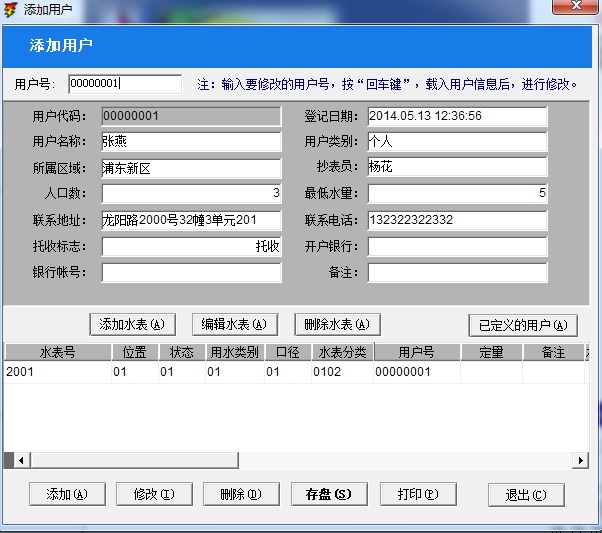Click the horizontal scrollbar thumb

coord(134,460)
